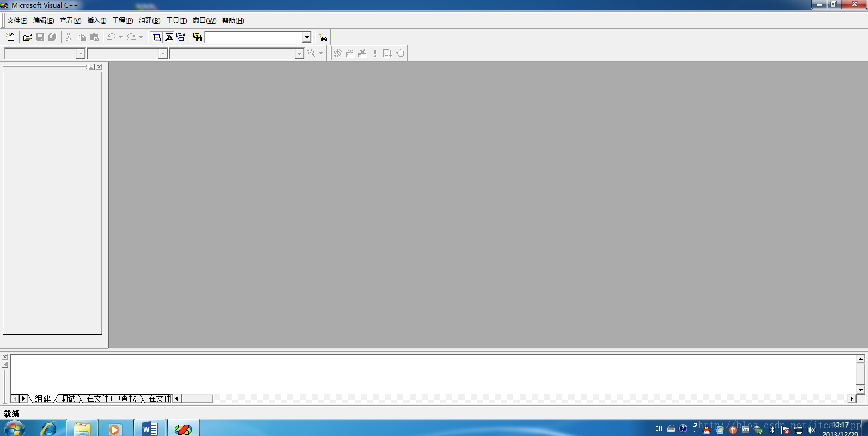Click the Paste clipboard icon
868x436 pixels.
pos(94,37)
